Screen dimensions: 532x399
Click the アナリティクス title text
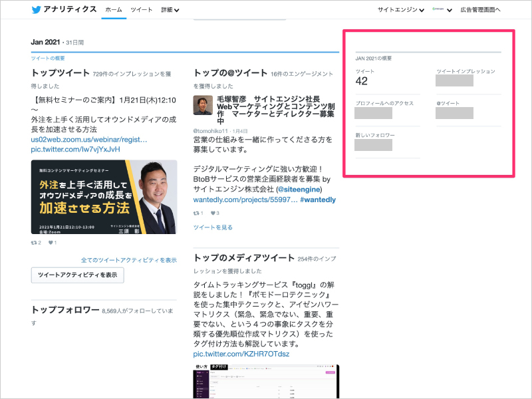[x=70, y=9]
